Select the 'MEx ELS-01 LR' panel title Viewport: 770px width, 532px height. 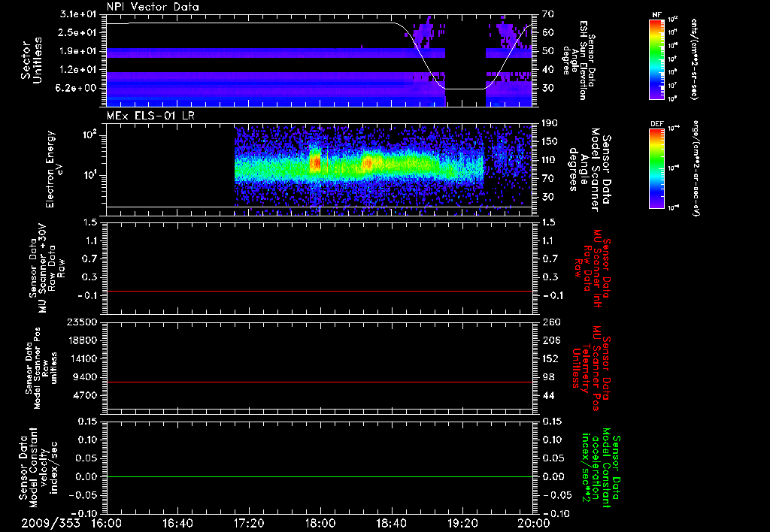(x=150, y=116)
